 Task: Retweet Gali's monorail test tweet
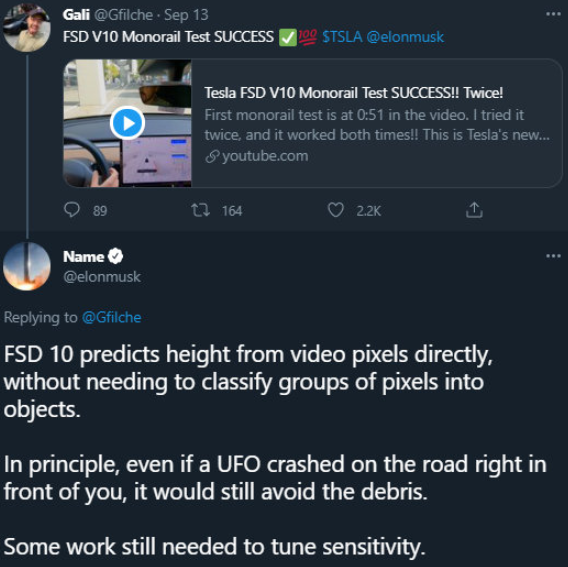(x=200, y=210)
